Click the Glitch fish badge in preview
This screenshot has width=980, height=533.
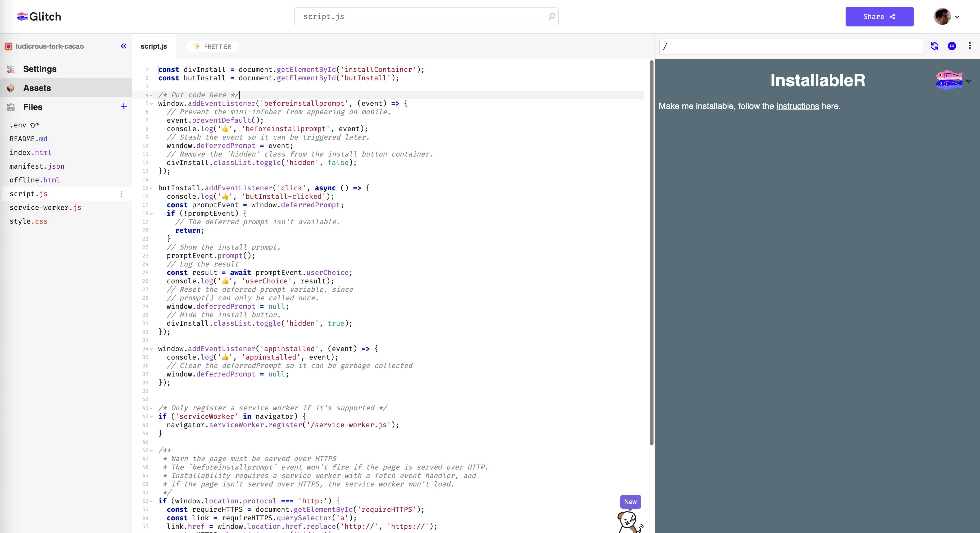click(x=949, y=80)
